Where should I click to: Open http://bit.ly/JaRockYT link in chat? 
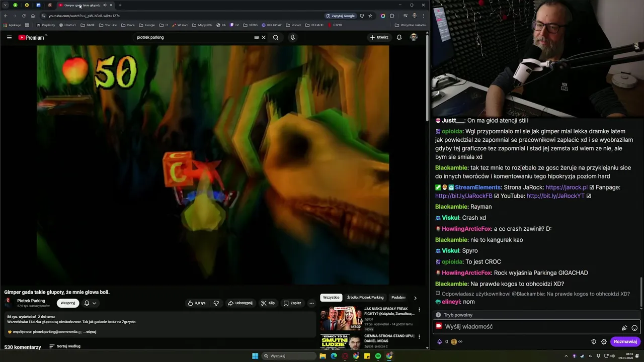click(555, 196)
